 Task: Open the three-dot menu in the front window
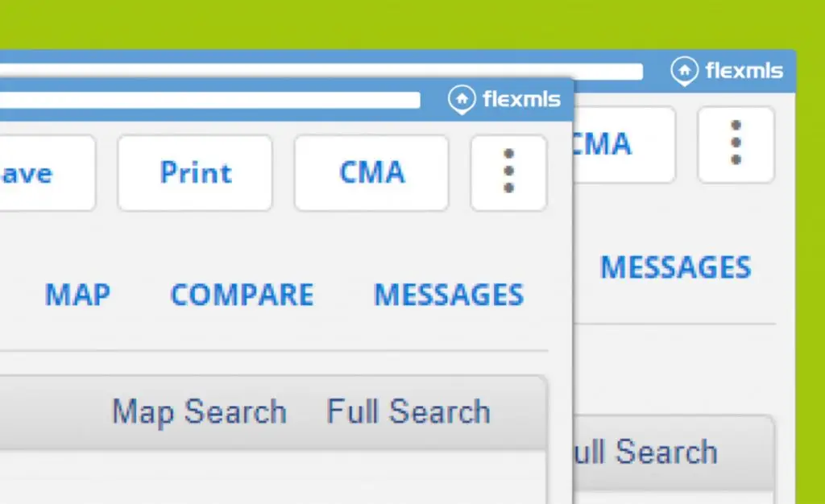click(508, 173)
